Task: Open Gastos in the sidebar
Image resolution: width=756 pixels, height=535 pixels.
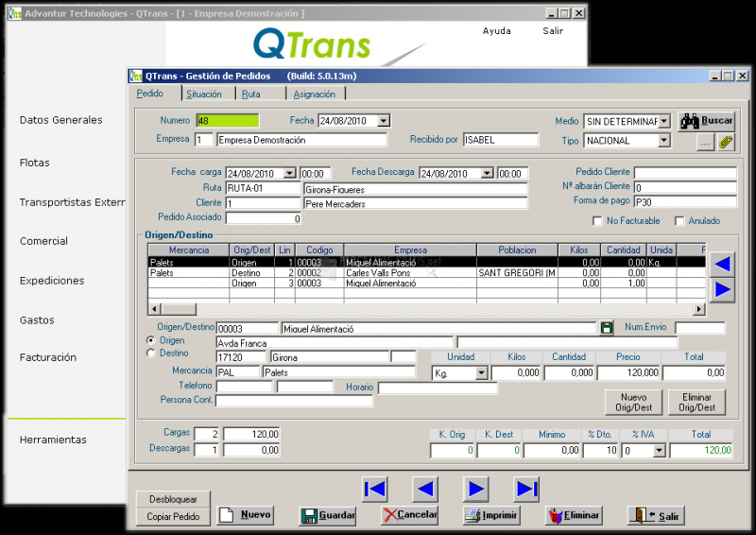Action: click(x=37, y=319)
